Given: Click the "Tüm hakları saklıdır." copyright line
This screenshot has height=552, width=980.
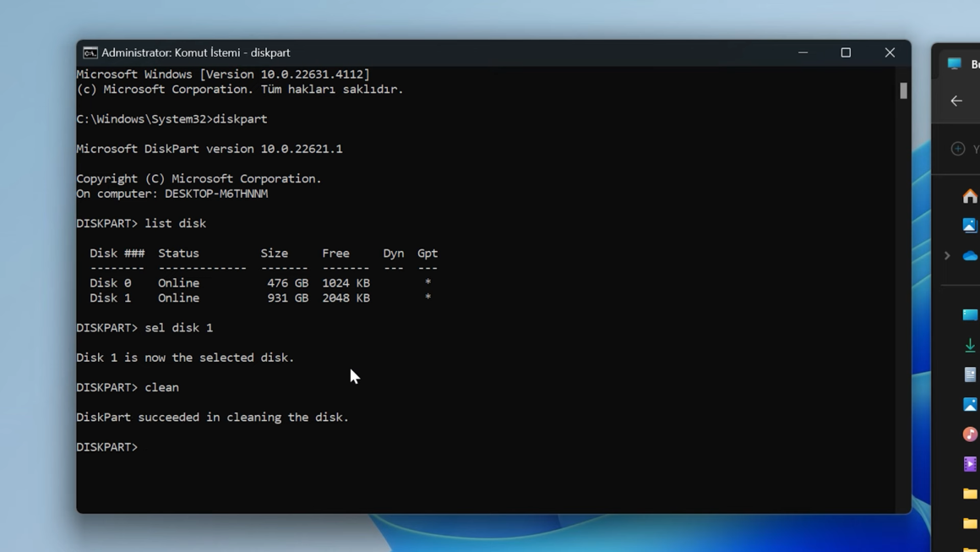Looking at the screenshot, I should [x=332, y=90].
